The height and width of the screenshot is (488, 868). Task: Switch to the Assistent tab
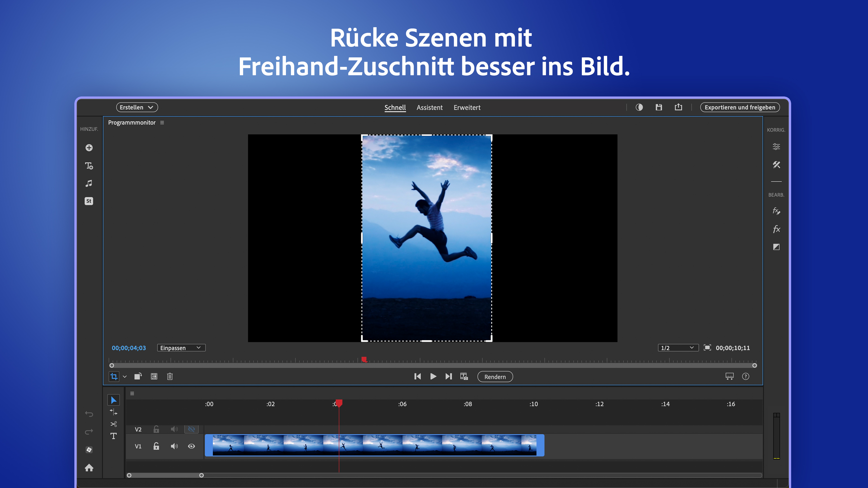pos(429,108)
